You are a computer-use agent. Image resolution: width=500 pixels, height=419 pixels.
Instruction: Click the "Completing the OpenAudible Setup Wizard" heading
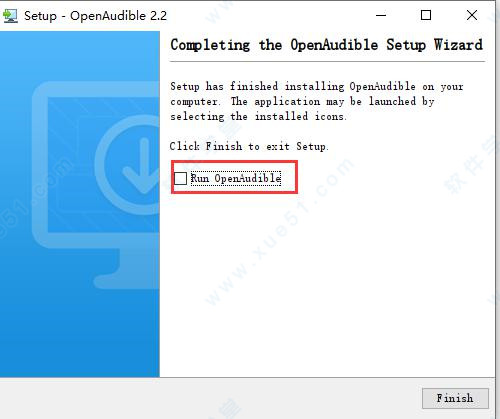(326, 45)
